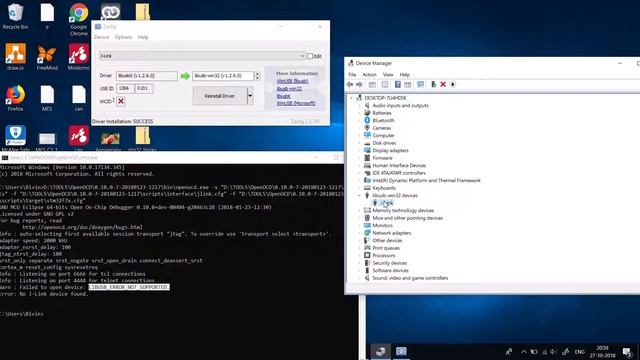Open Help menu in Zadig
The width and height of the screenshot is (640, 360).
(143, 37)
